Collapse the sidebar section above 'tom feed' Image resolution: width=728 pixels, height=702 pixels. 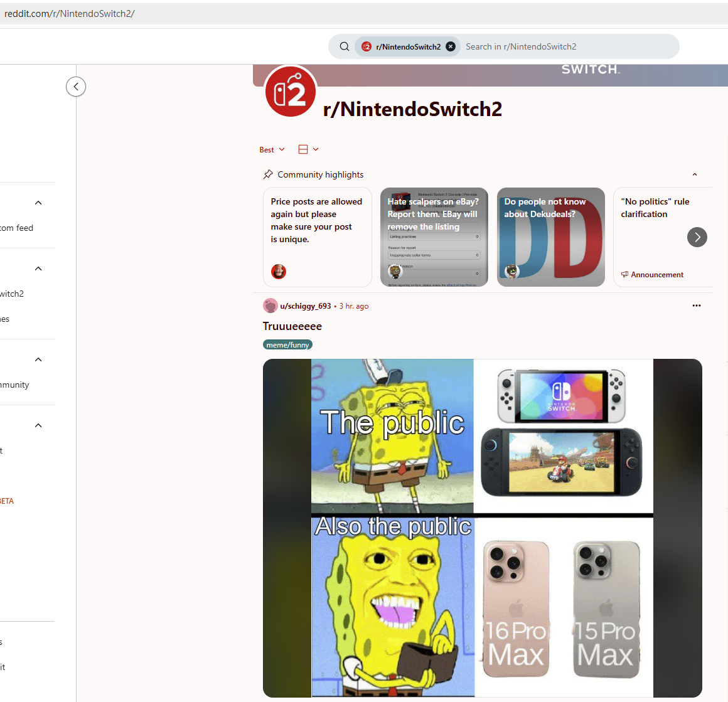point(38,203)
